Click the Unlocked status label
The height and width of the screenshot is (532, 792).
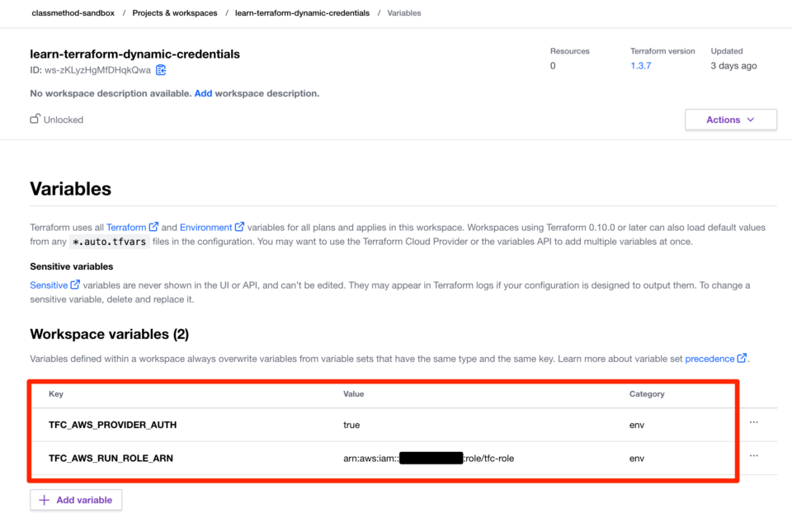click(64, 120)
